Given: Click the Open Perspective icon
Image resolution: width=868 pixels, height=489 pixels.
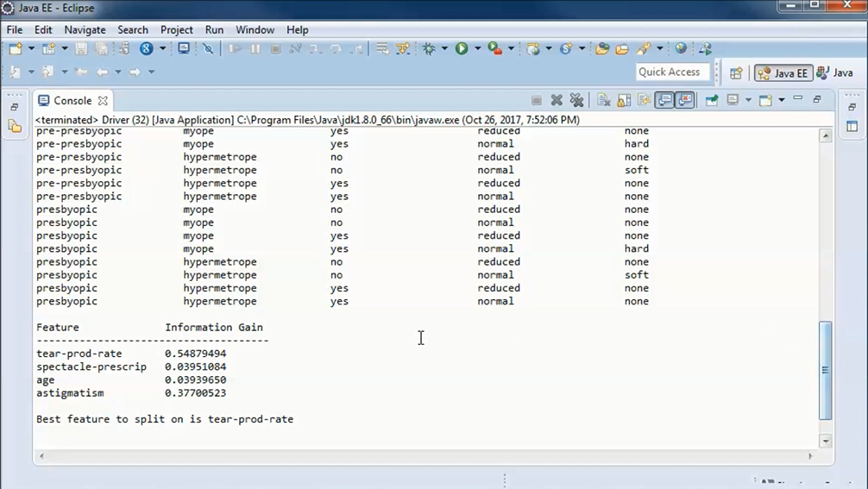Looking at the screenshot, I should (736, 73).
